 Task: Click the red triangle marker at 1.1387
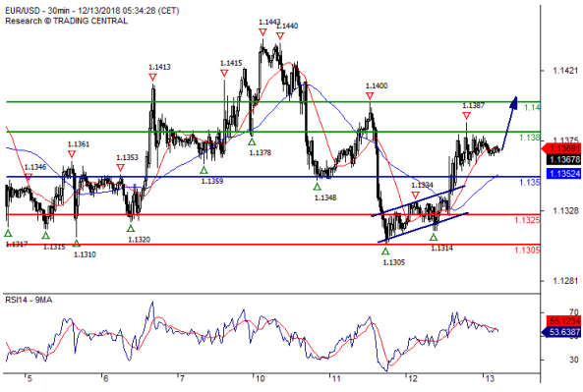[x=466, y=116]
